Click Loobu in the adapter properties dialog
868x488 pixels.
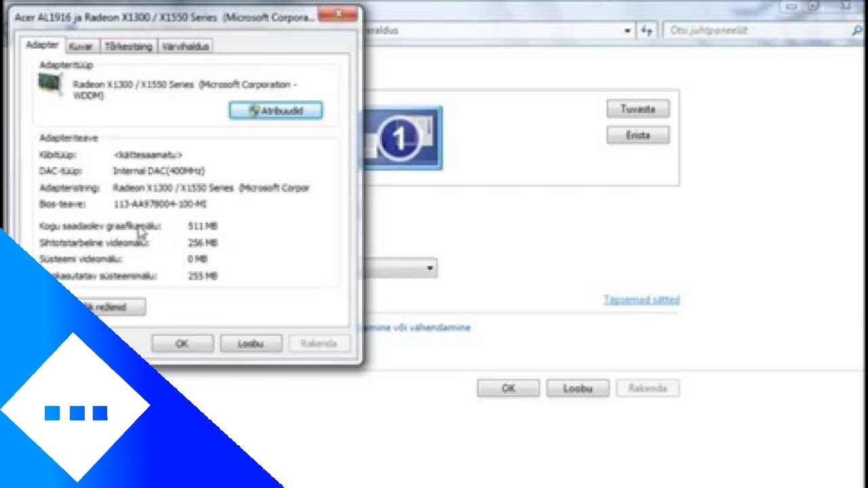coord(251,344)
